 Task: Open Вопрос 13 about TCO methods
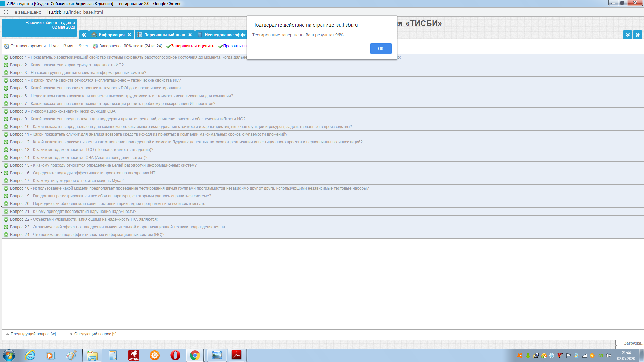tap(82, 150)
